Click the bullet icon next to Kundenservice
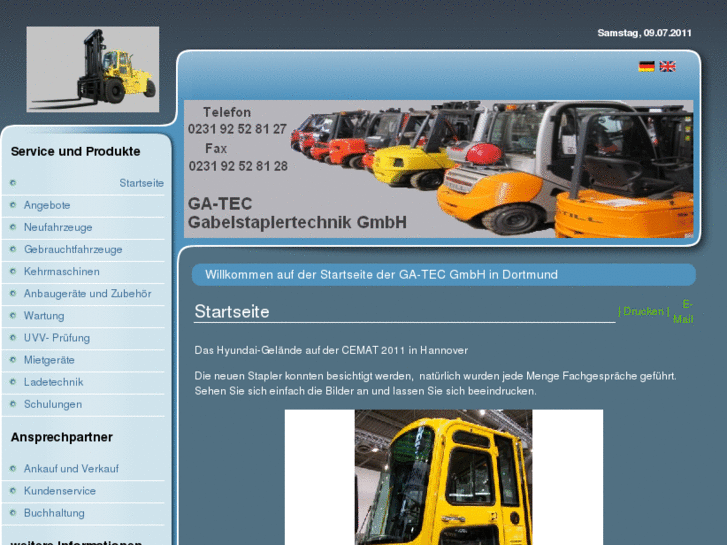This screenshot has height=545, width=727. (x=13, y=490)
